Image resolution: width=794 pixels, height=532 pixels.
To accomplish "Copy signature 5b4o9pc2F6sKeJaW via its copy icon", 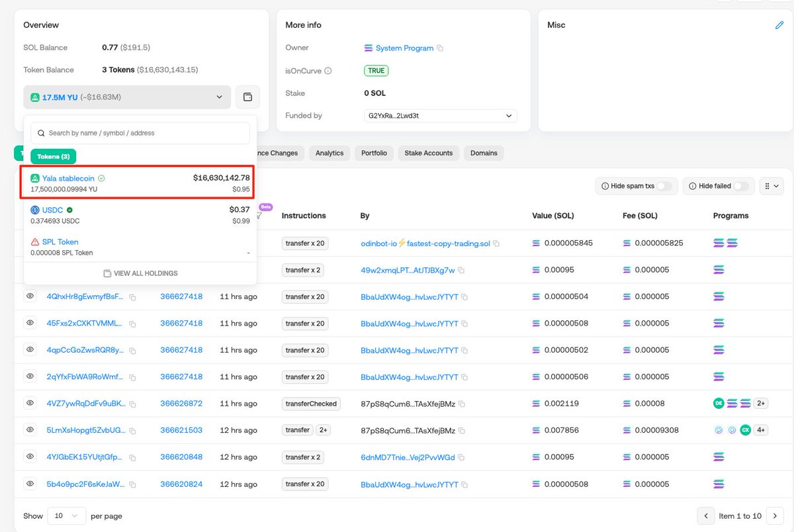I will point(133,484).
